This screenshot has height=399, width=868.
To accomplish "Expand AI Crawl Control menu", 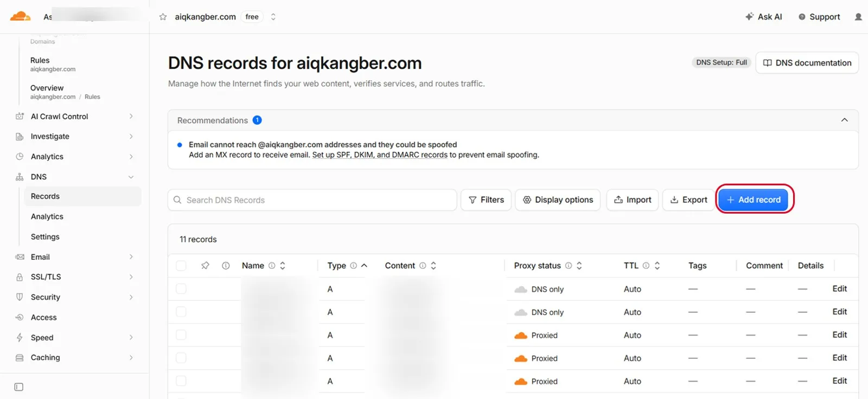I will (131, 117).
